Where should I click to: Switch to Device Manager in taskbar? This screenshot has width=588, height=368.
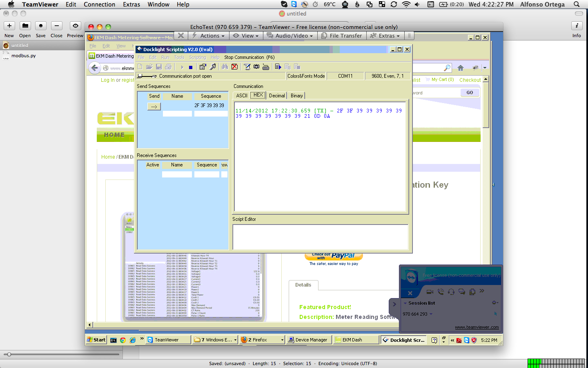(308, 340)
